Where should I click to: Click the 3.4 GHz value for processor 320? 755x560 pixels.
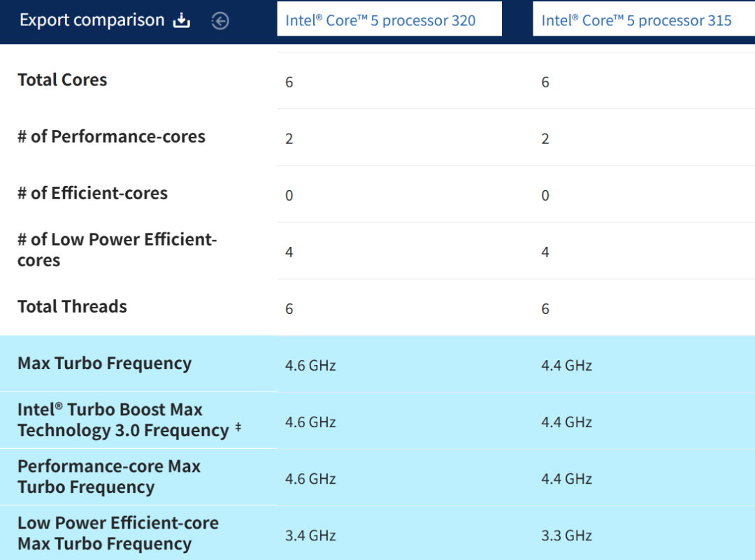pos(310,536)
